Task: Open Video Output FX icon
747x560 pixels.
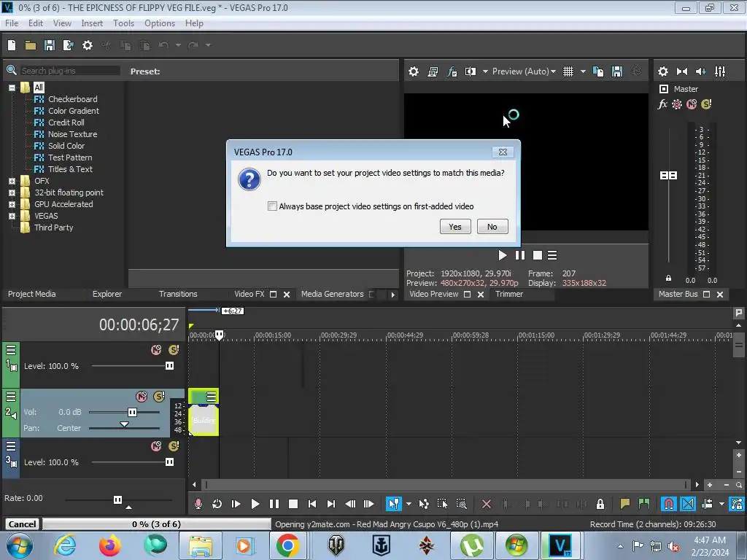Action: coord(452,71)
